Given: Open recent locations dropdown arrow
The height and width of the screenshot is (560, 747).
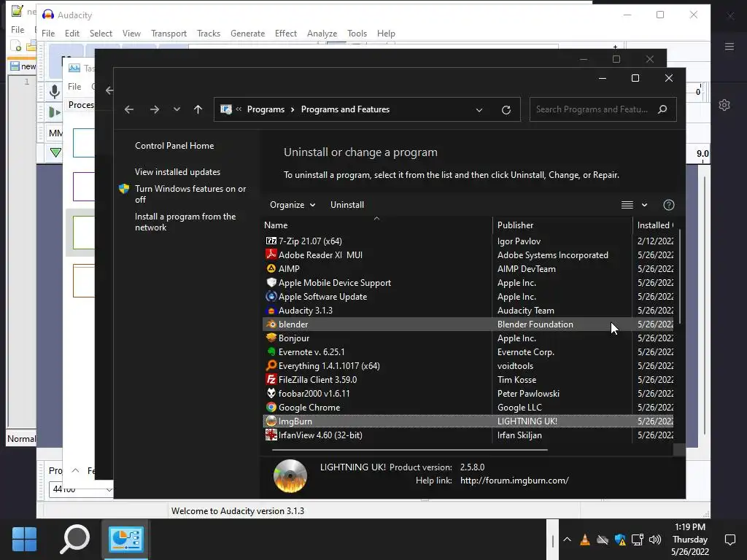Looking at the screenshot, I should tap(177, 109).
